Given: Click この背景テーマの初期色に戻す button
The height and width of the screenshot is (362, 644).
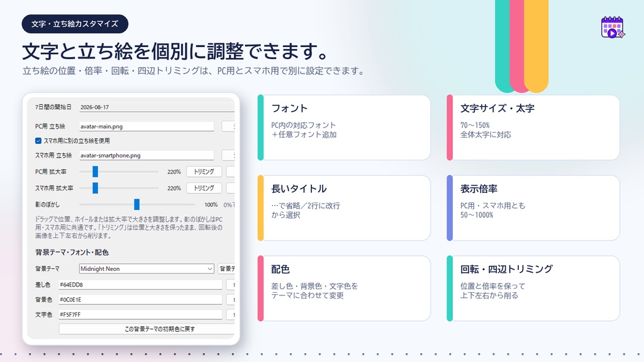Looking at the screenshot, I should tap(147, 329).
